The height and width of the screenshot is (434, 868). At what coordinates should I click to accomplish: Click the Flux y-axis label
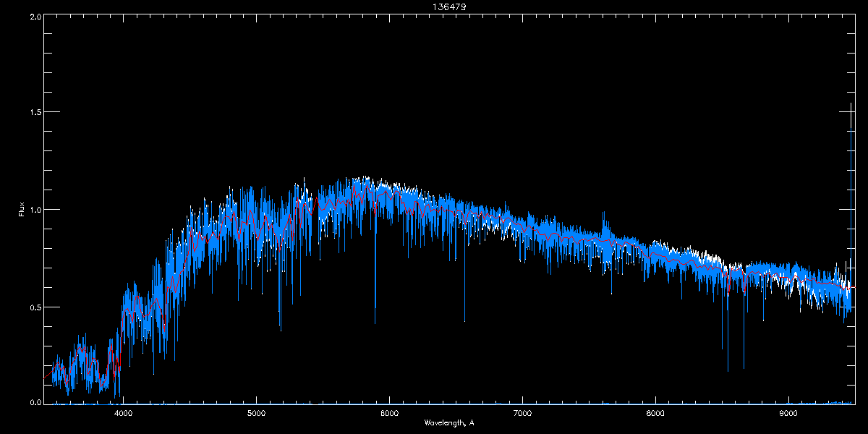pyautogui.click(x=21, y=209)
